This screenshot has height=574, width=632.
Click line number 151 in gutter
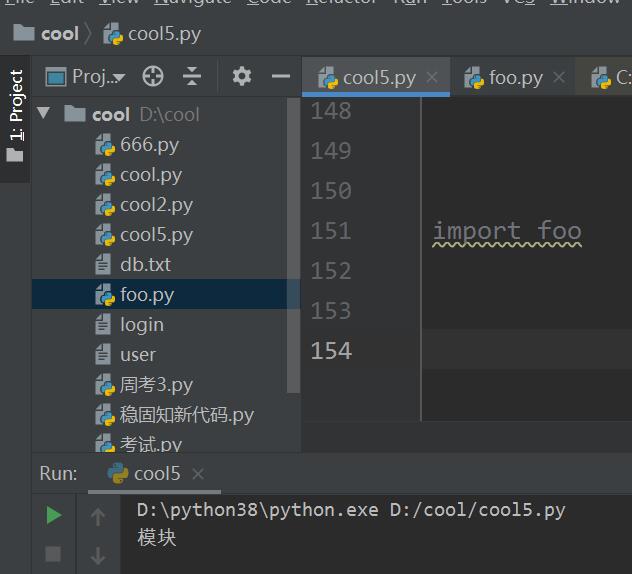(331, 231)
